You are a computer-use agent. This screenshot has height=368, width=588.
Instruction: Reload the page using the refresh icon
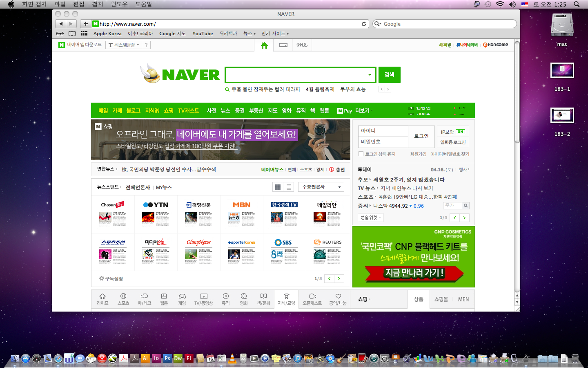[364, 24]
